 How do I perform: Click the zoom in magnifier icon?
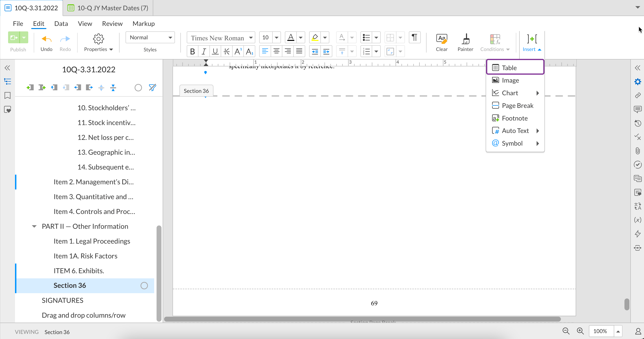coord(580,331)
